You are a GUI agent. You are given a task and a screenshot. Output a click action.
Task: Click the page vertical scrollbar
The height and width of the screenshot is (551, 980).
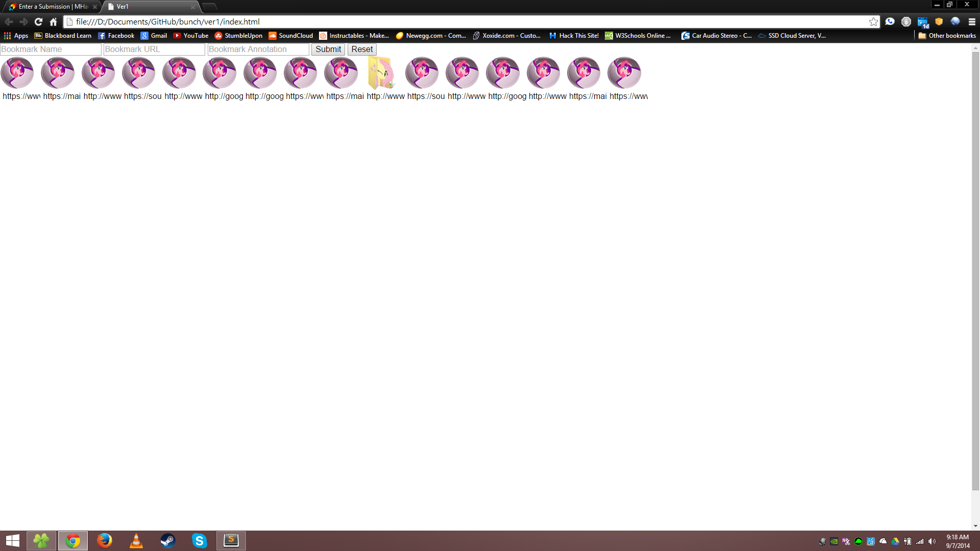(975, 270)
